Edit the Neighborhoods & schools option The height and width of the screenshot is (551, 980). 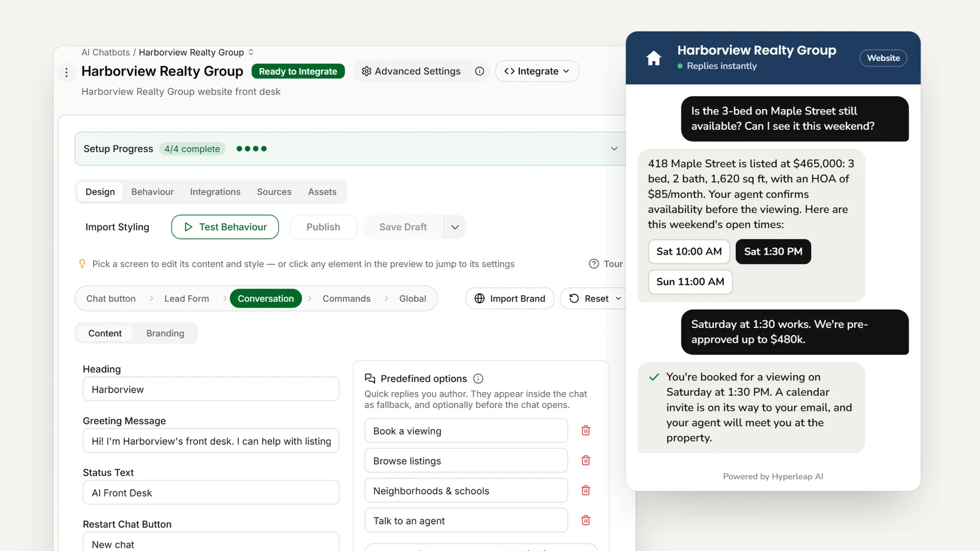click(466, 491)
